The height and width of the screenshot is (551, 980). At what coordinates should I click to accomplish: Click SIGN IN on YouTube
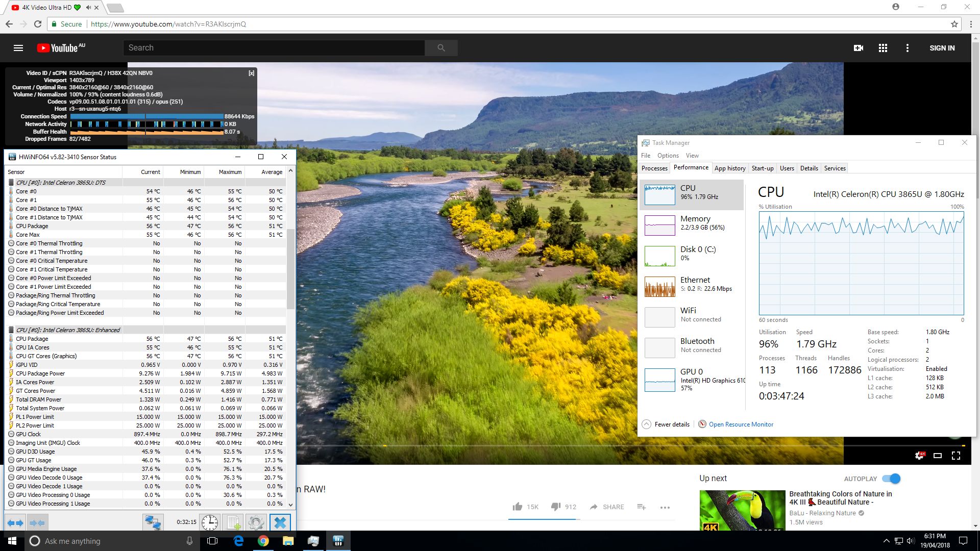point(942,48)
